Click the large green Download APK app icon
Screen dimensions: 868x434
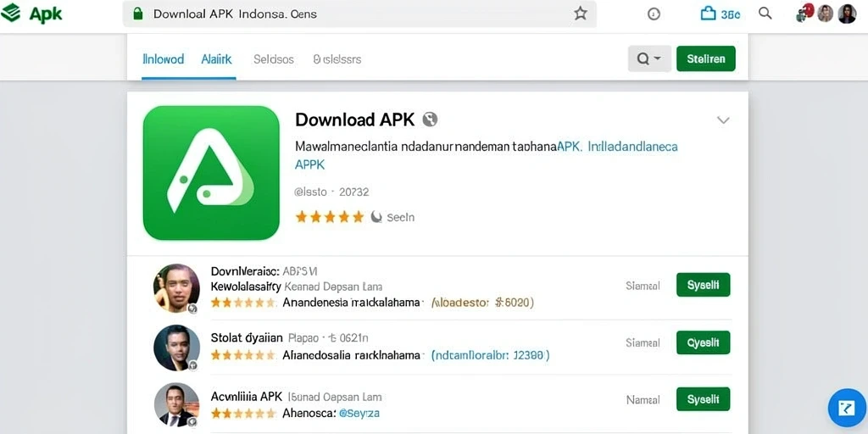[x=211, y=173]
